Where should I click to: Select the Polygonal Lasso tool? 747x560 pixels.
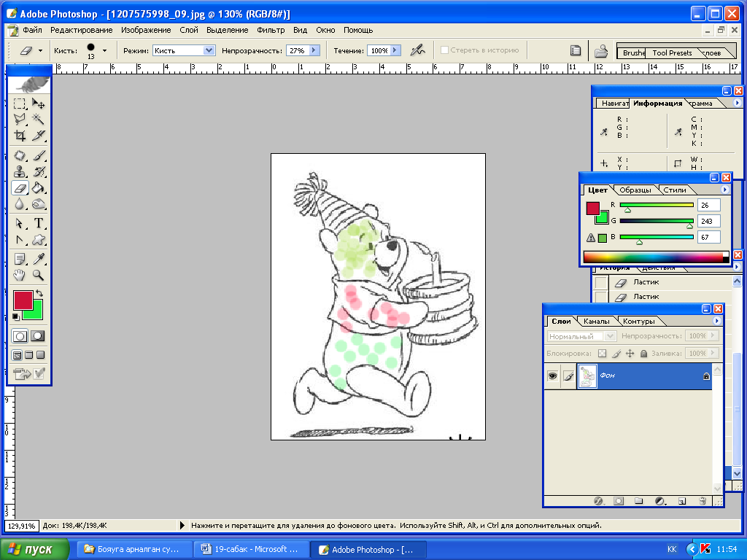[x=20, y=119]
